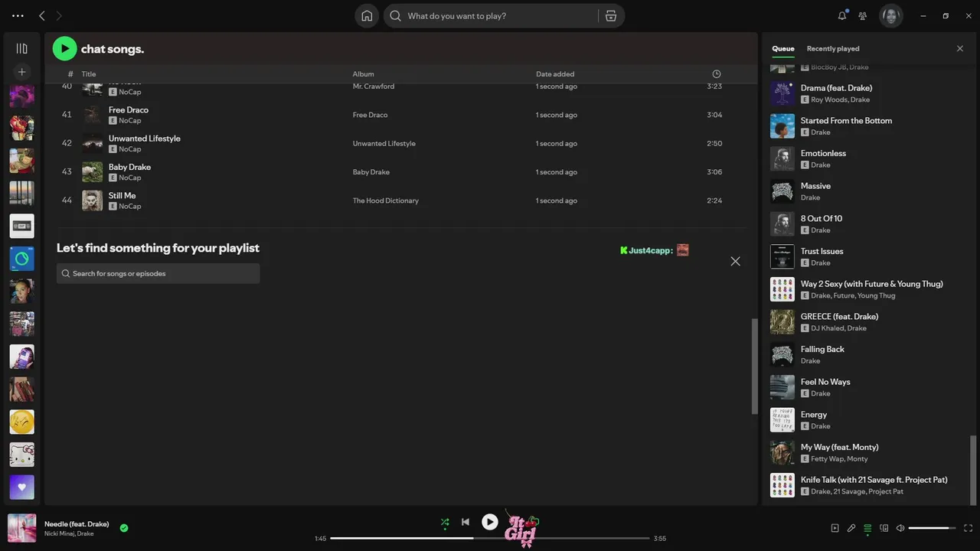980x551 pixels.
Task: Open the Hello Kitty playlist thumbnail
Action: (x=21, y=455)
